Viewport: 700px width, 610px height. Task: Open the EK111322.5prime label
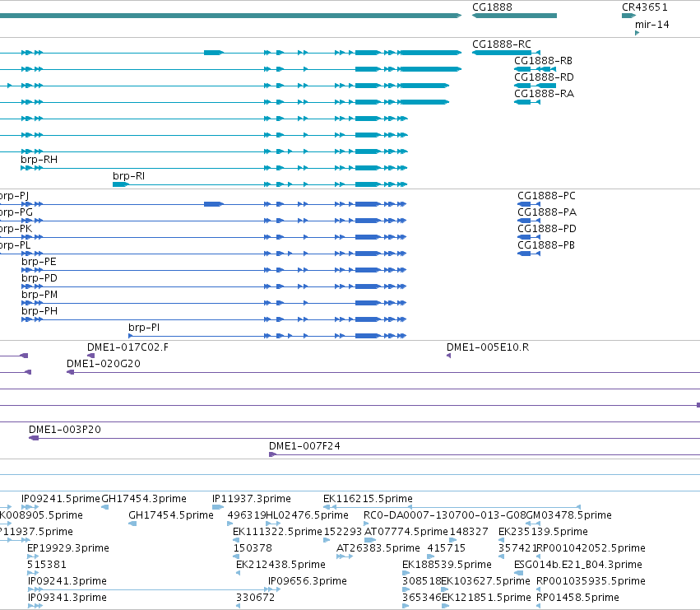click(x=277, y=532)
